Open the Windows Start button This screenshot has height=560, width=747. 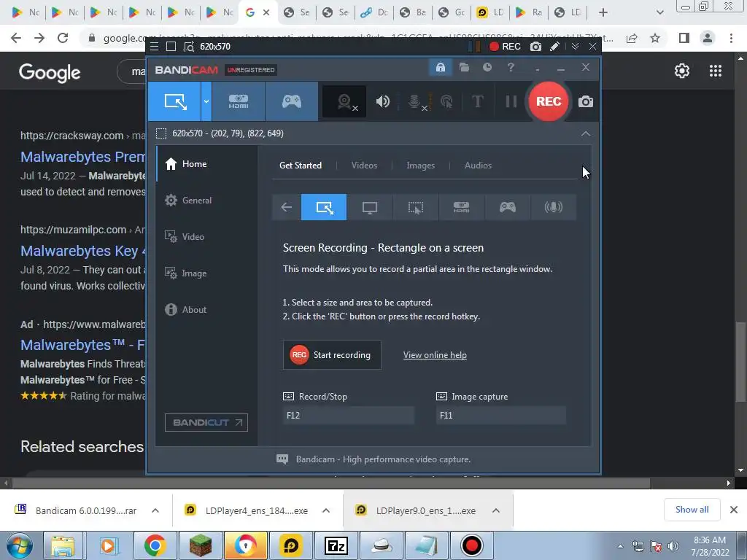pyautogui.click(x=19, y=545)
